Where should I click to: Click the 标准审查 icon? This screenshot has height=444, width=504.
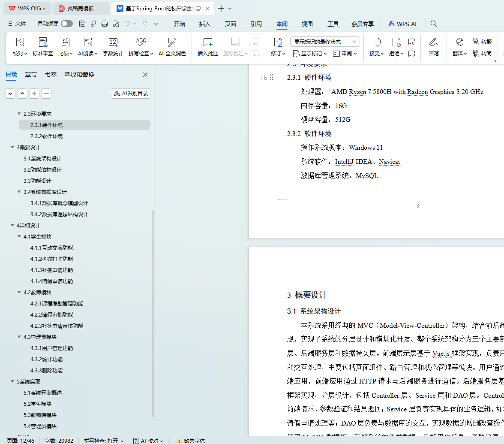tap(43, 42)
